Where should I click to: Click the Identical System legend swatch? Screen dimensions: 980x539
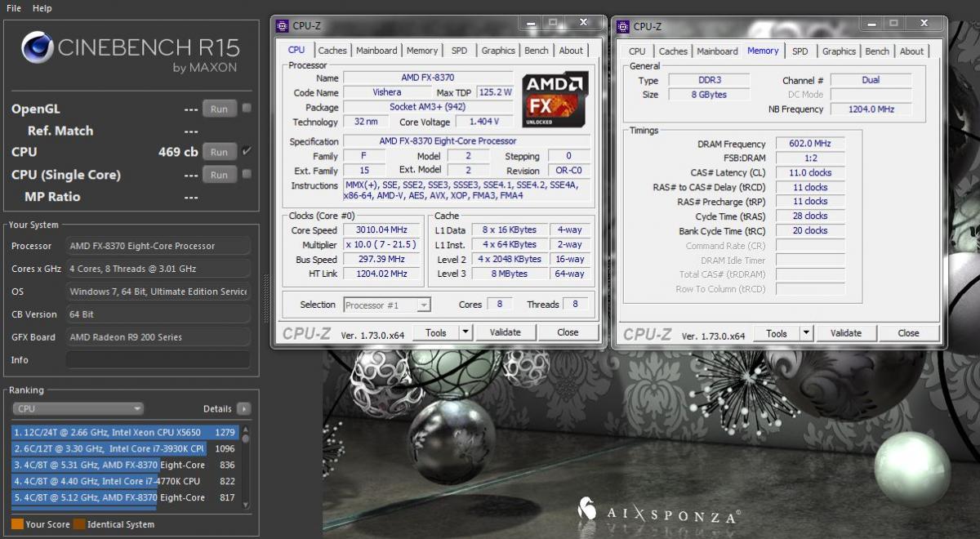tap(79, 524)
